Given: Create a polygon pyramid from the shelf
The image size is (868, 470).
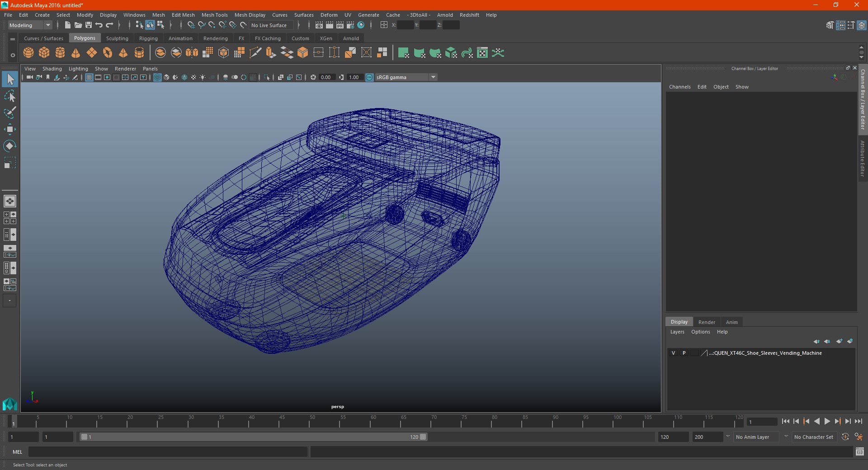Looking at the screenshot, I should pyautogui.click(x=123, y=53).
